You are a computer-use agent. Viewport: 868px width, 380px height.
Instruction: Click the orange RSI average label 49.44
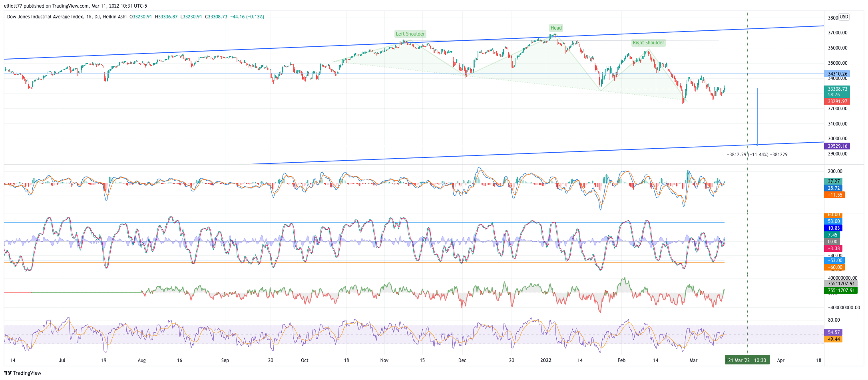833,339
